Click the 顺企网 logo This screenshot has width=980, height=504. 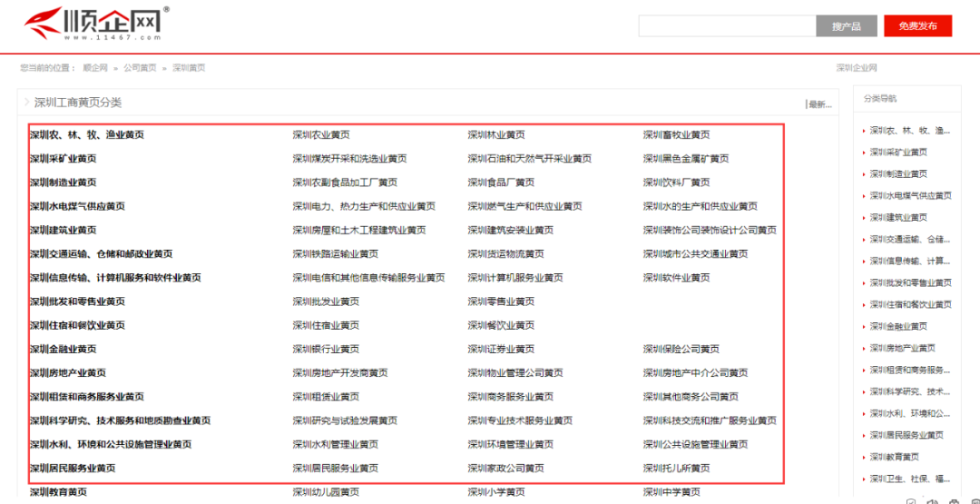coord(97,25)
